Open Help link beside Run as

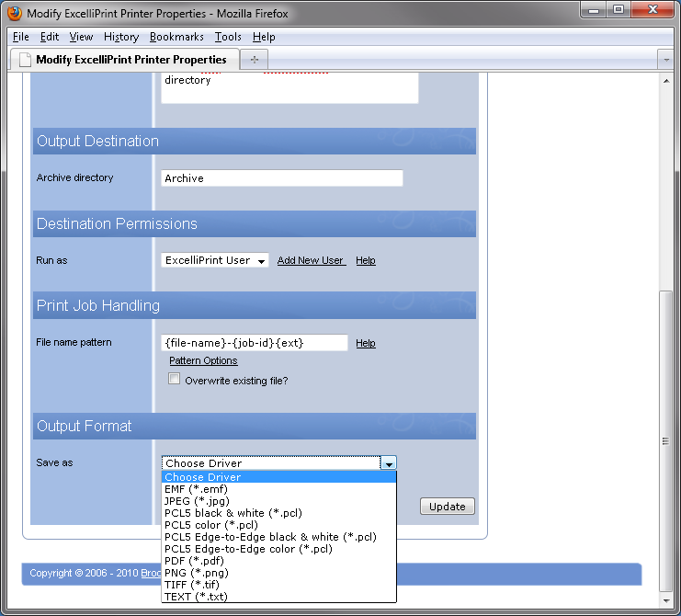pyautogui.click(x=366, y=260)
